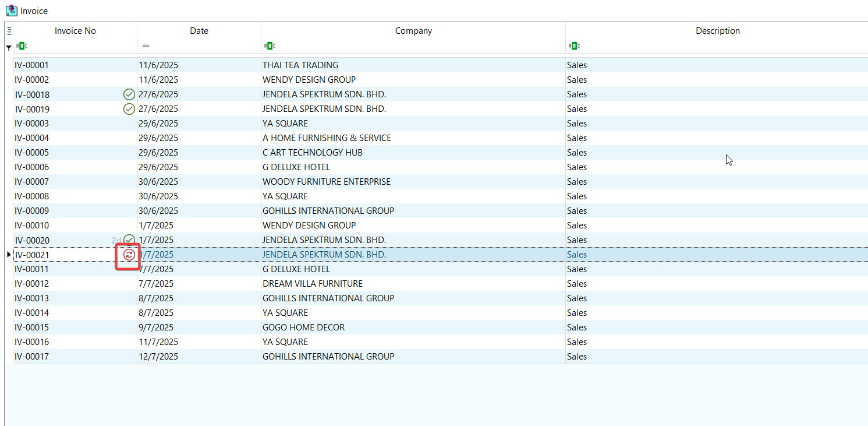Screen dimensions: 868x426
Task: Open Invoice No filter condition selector
Action: [x=22, y=46]
